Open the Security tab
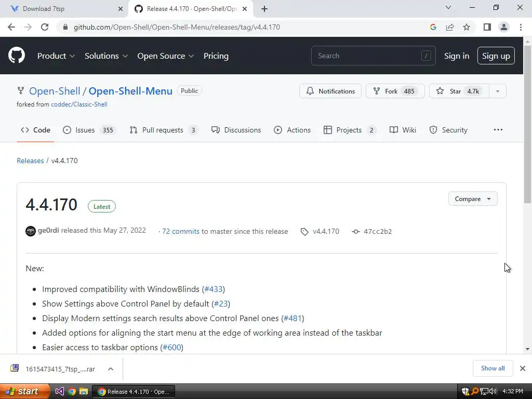The image size is (532, 399). point(448,130)
